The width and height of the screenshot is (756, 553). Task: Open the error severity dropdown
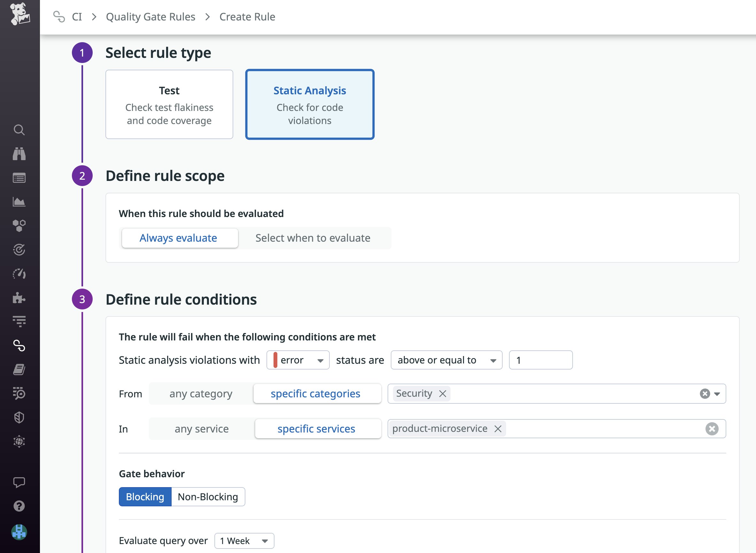(297, 360)
